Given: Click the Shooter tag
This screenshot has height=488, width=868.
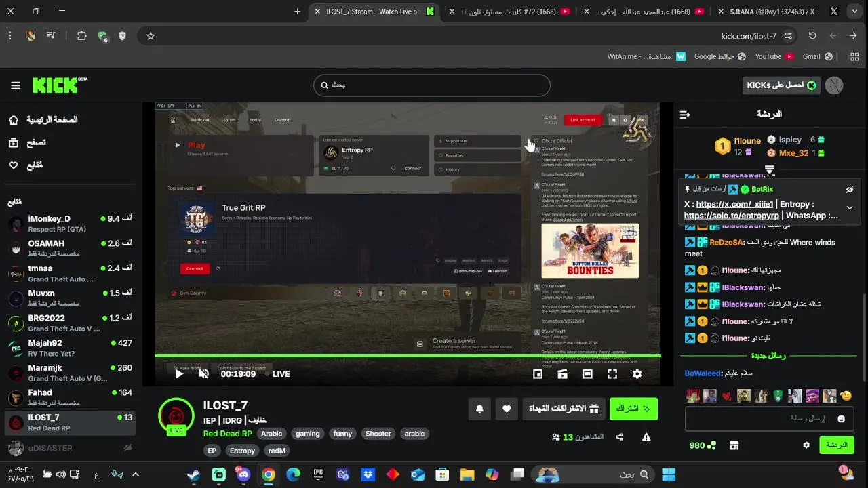Looking at the screenshot, I should click(378, 434).
